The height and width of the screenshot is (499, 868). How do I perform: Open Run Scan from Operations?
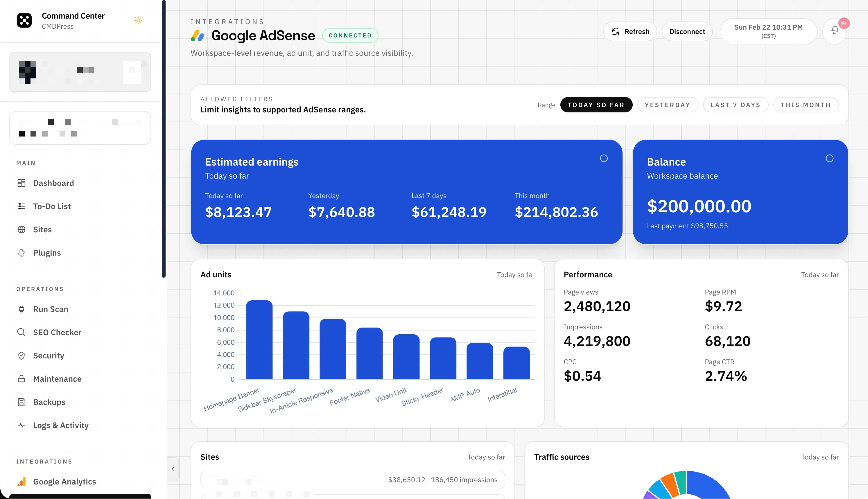[x=80, y=309]
